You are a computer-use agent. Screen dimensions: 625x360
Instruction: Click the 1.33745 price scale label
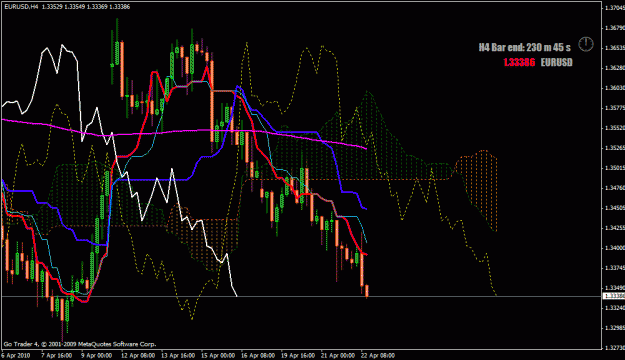click(614, 268)
